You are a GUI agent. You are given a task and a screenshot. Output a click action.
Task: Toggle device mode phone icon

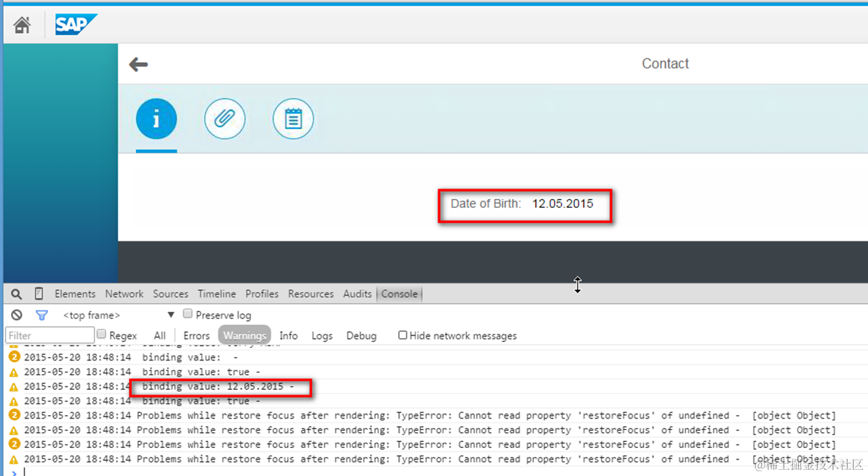coord(39,294)
